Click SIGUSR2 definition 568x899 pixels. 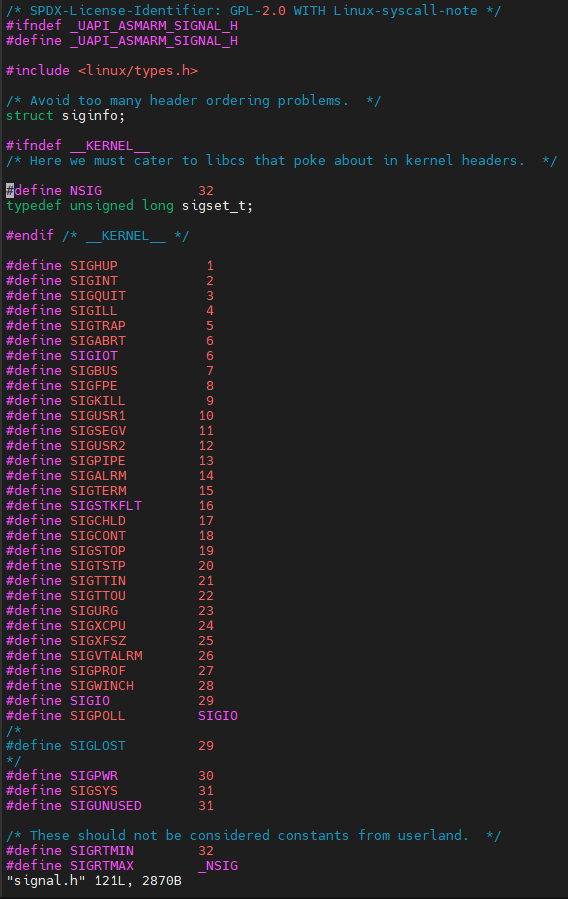pos(110,445)
